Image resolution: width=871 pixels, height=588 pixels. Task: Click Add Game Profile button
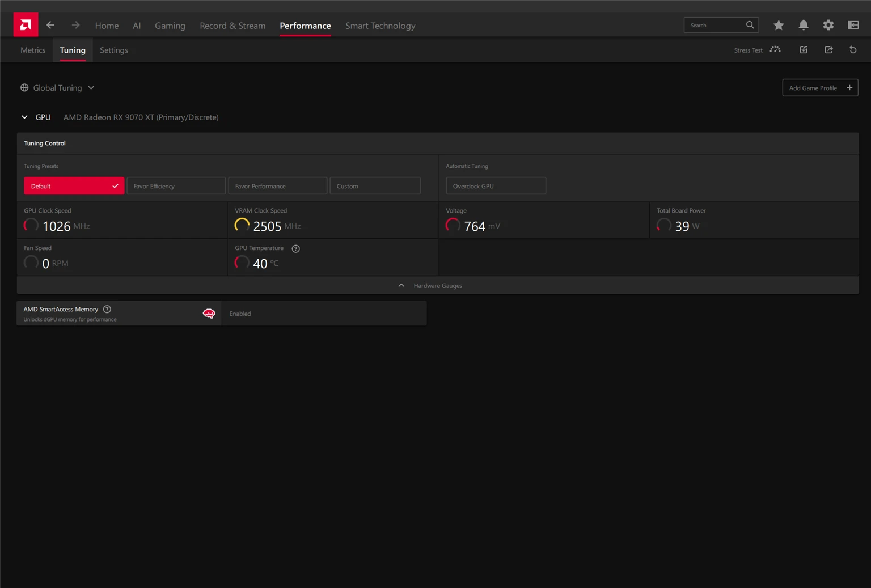point(820,88)
